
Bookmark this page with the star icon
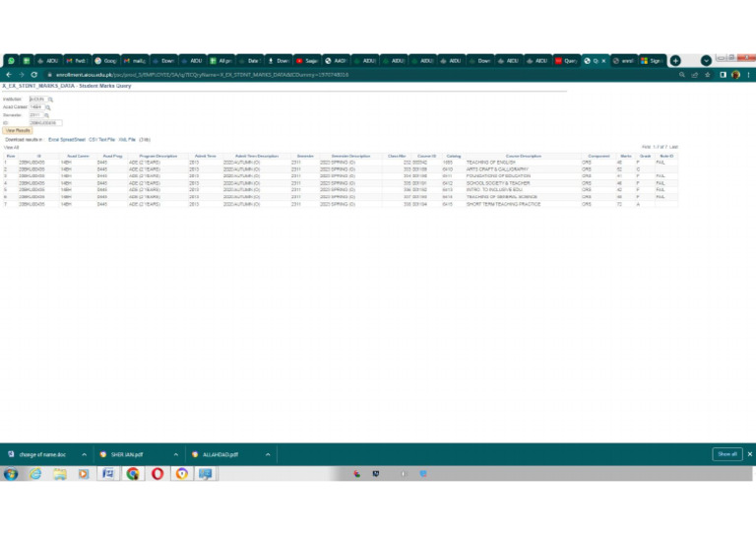[709, 74]
